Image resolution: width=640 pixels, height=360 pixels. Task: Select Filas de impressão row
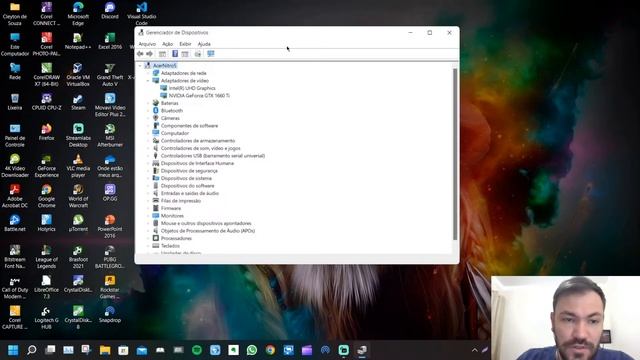(180, 201)
